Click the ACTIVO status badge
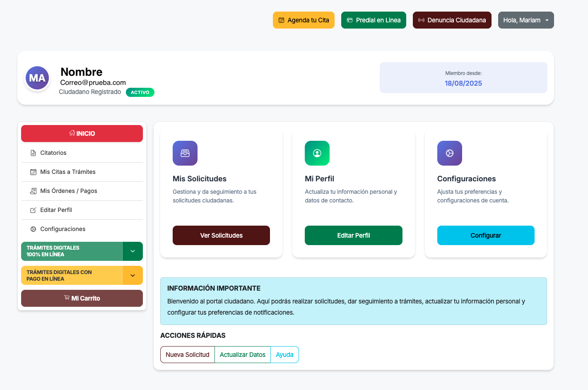 [140, 92]
